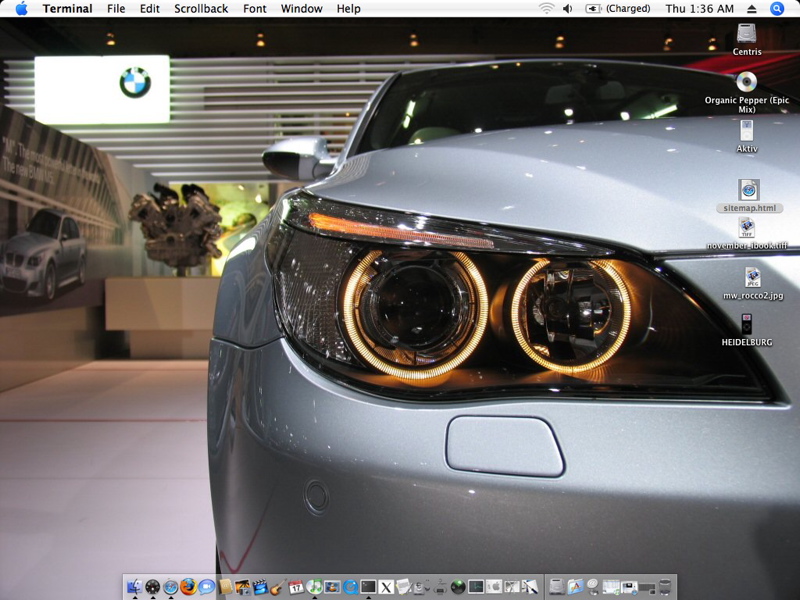Launch Dashboard from the Dock
800x600 pixels.
pos(153,587)
